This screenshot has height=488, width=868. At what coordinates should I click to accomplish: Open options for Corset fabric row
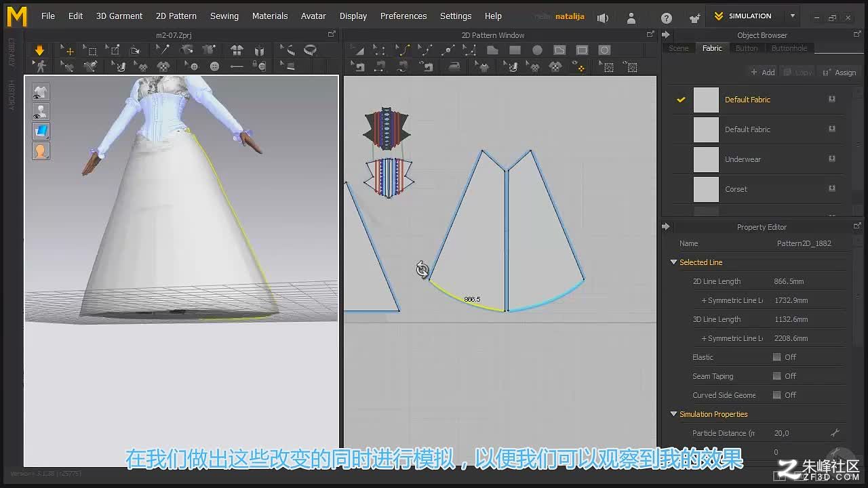pos(831,189)
